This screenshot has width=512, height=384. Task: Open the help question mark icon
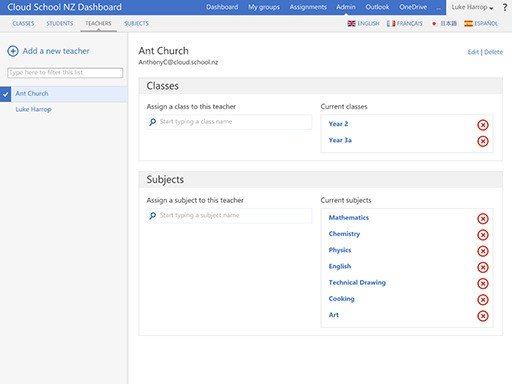[505, 7]
